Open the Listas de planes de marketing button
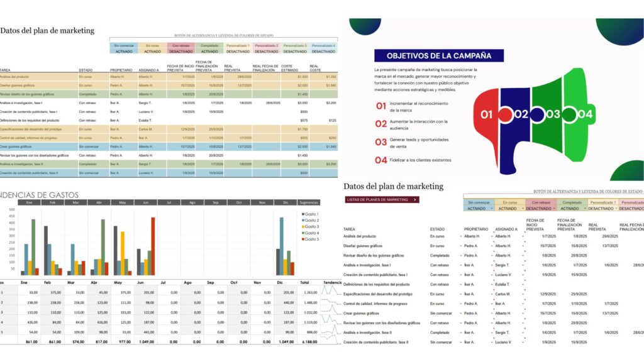 [382, 199]
